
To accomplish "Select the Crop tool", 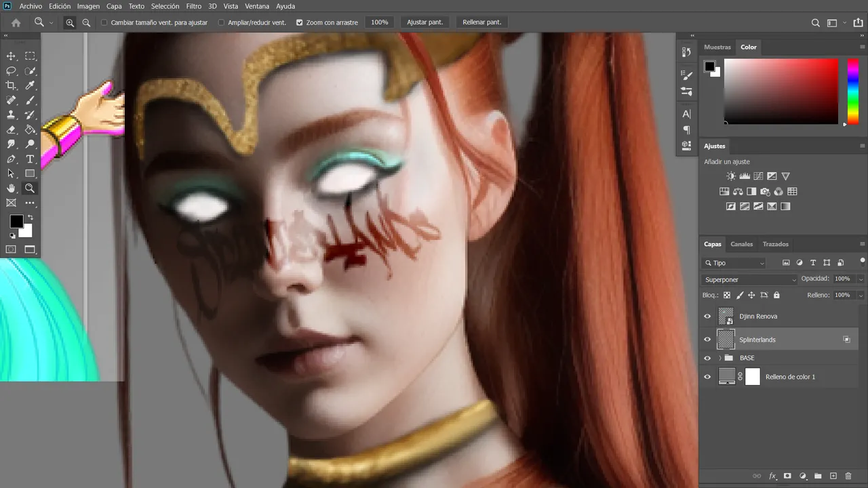I will pos(12,86).
